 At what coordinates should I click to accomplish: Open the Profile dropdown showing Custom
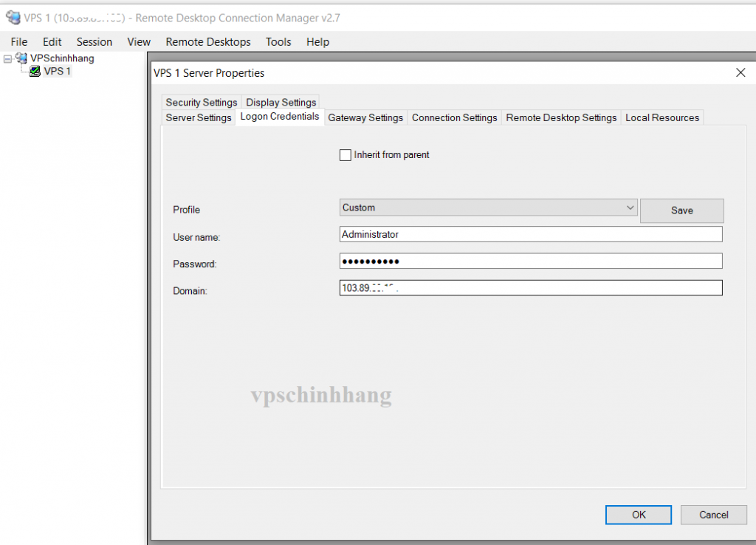pos(489,208)
